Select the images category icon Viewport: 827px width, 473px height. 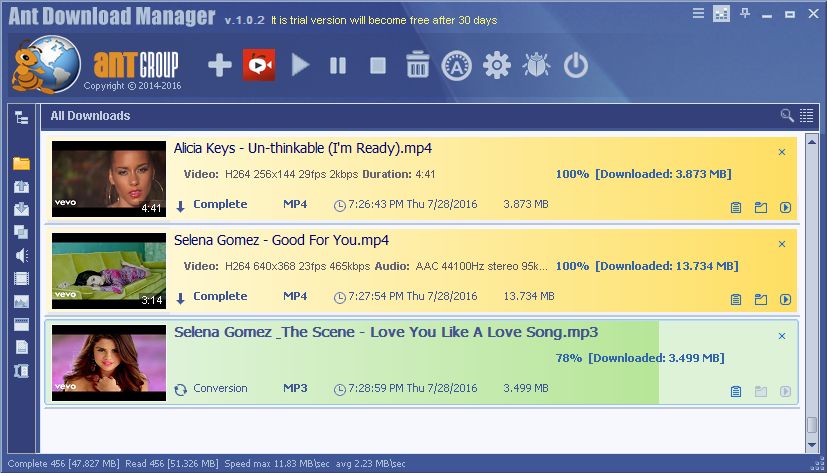click(22, 301)
